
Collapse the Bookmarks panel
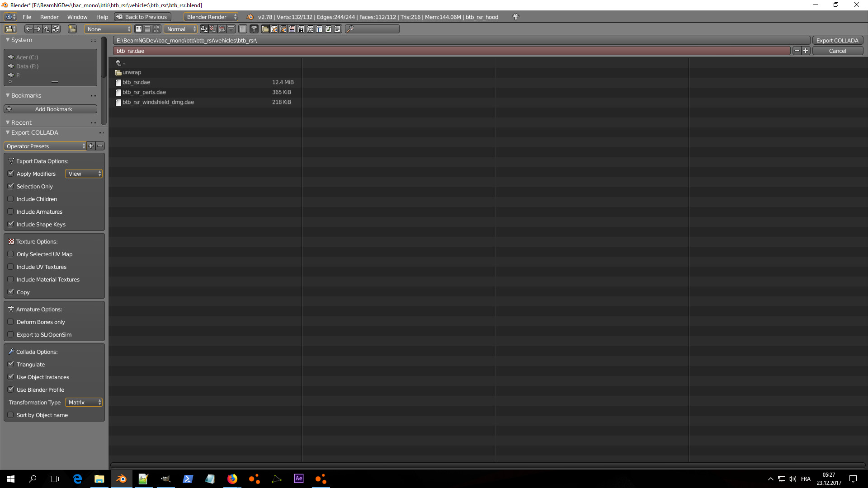click(x=8, y=95)
